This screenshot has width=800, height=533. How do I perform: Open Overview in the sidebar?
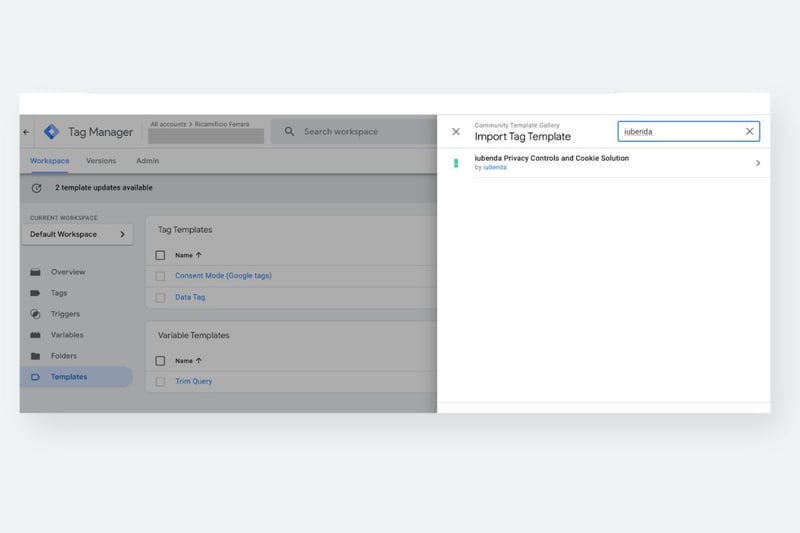[68, 272]
